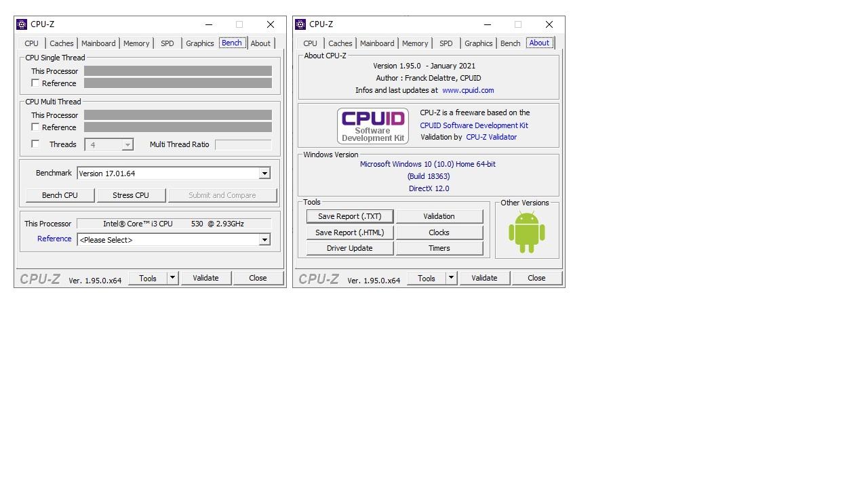Click the Close button in the left window

258,278
